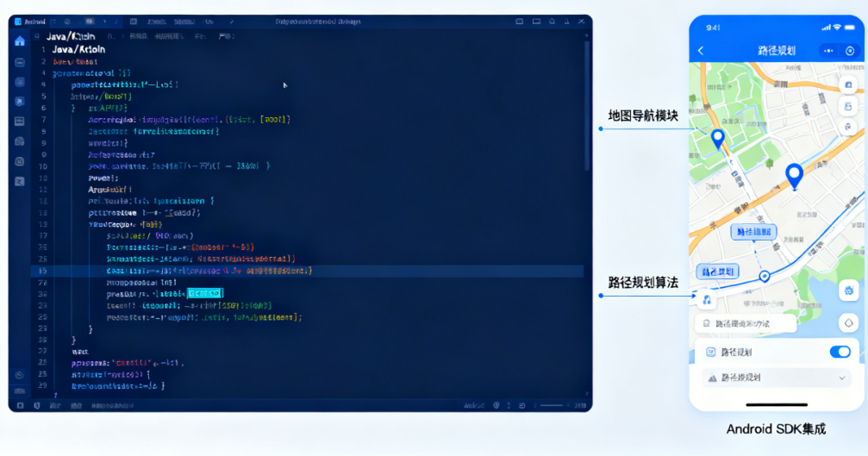The image size is (868, 456).
Task: Tap the top map tool button on the right
Action: point(848,85)
